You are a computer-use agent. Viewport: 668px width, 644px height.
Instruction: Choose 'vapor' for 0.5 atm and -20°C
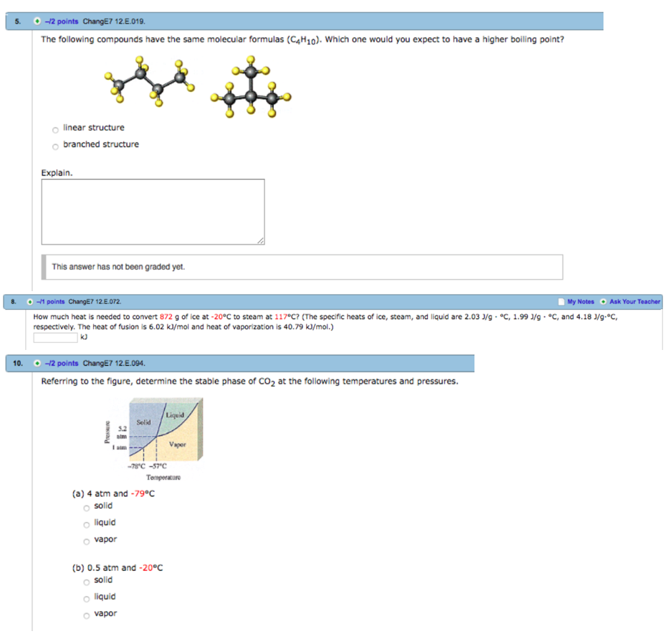(85, 615)
